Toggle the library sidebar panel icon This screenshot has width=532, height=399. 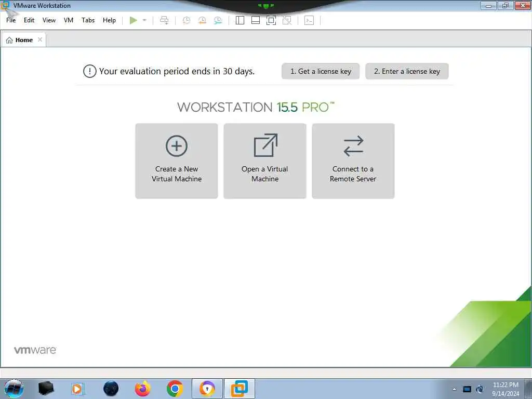coord(240,20)
